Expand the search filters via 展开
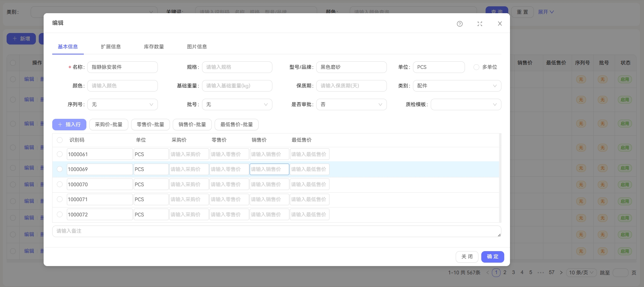Viewport: 644px width, 287px height. coord(545,12)
